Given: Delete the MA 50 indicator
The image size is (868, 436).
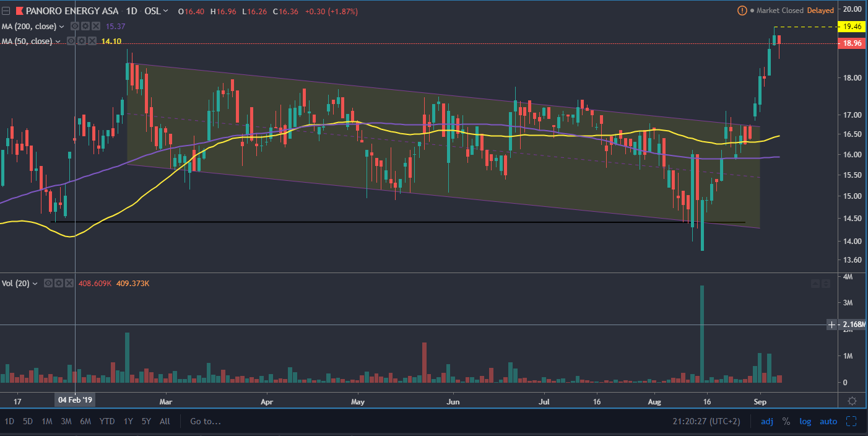Looking at the screenshot, I should pyautogui.click(x=92, y=41).
